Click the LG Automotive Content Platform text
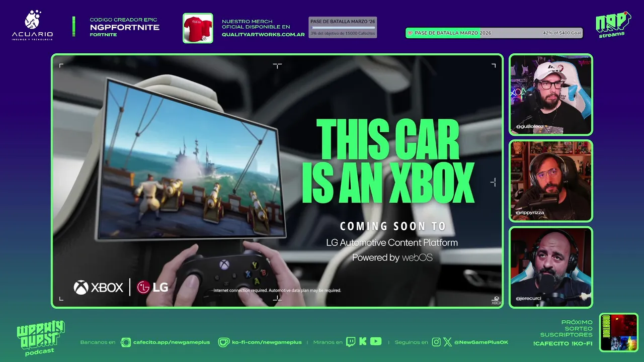Screen dimensions: 644x362 pyautogui.click(x=392, y=243)
